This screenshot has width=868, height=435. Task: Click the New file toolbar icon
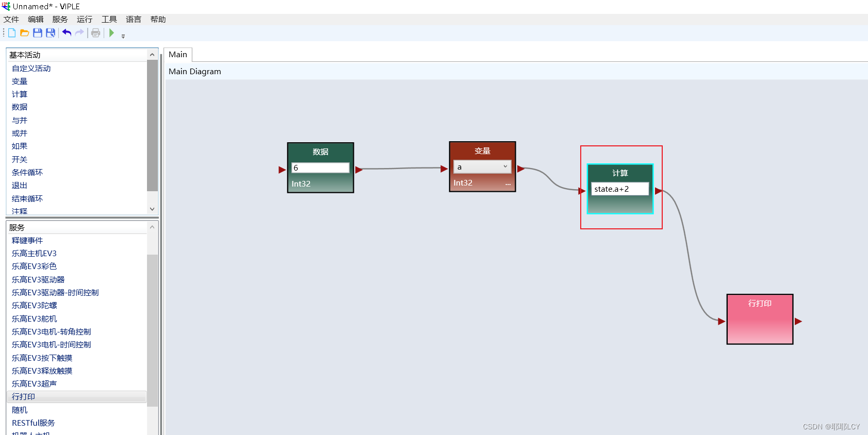coord(12,33)
